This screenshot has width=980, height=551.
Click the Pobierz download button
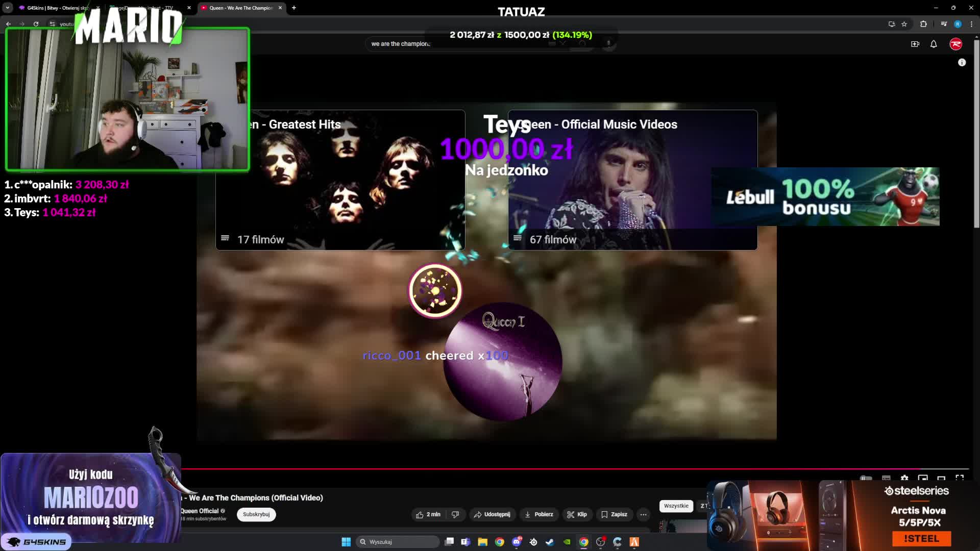coord(539,514)
